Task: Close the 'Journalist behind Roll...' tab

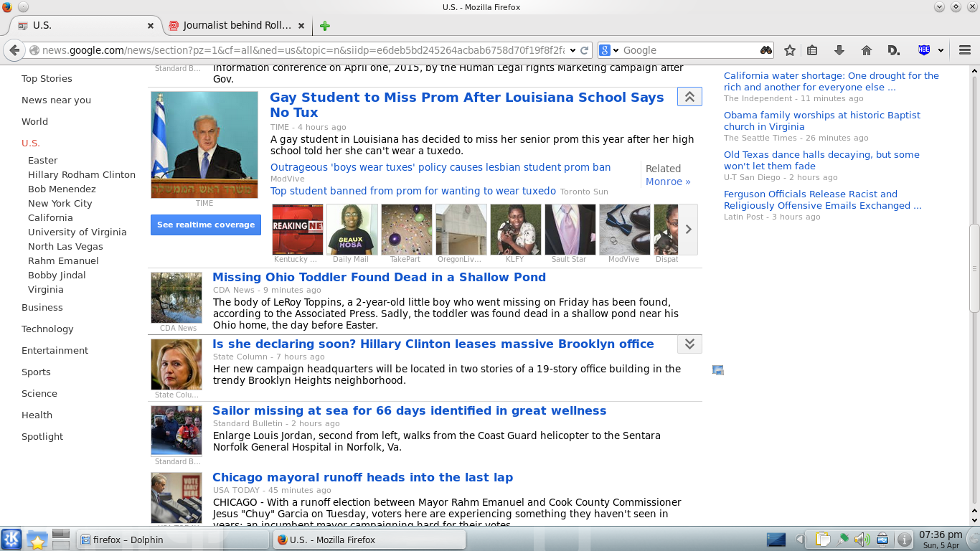Action: [303, 25]
